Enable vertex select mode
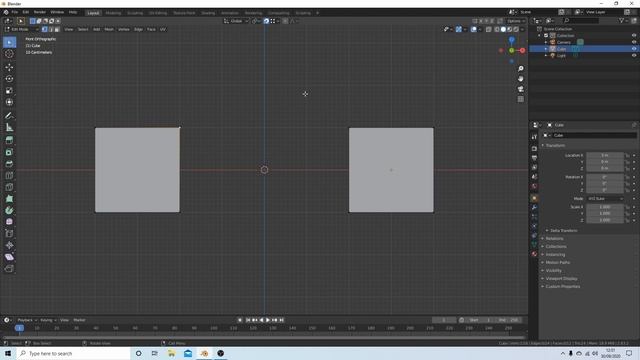Image resolution: width=640 pixels, height=360 pixels. point(44,29)
